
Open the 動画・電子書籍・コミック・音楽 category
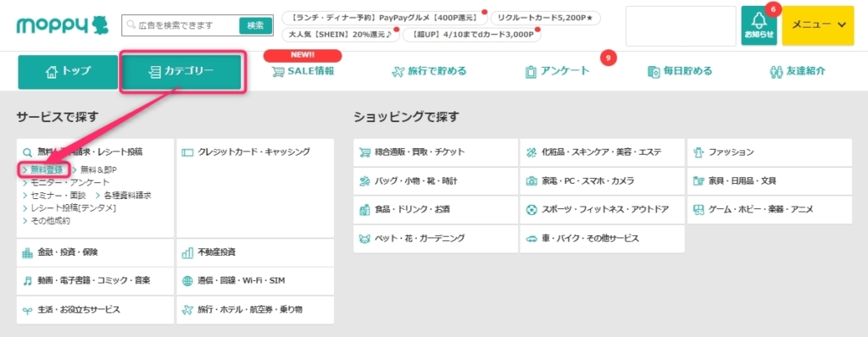pos(95,280)
